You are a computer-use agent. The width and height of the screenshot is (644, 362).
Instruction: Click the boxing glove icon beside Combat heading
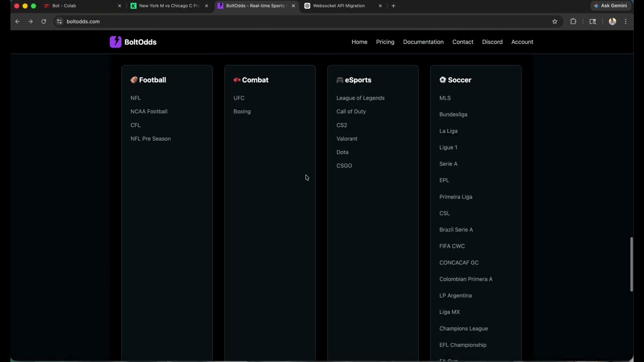237,80
